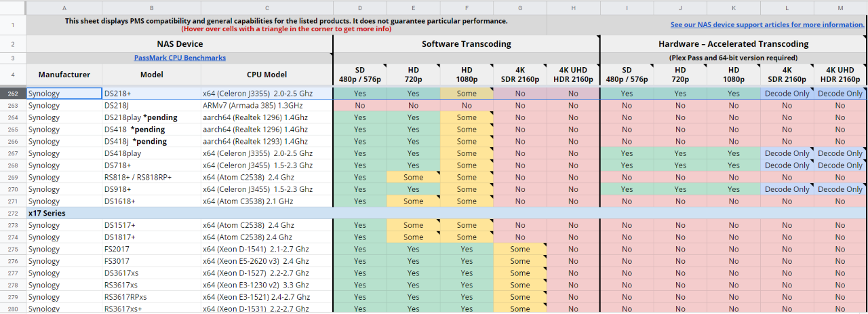Click the "x17 Series" section row
The height and width of the screenshot is (314, 868).
[446, 213]
